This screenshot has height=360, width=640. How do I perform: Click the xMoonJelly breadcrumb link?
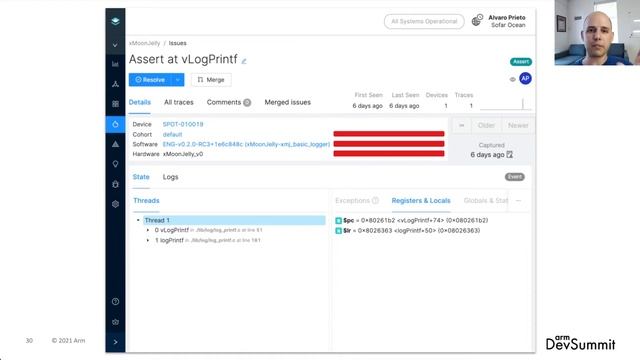(144, 43)
